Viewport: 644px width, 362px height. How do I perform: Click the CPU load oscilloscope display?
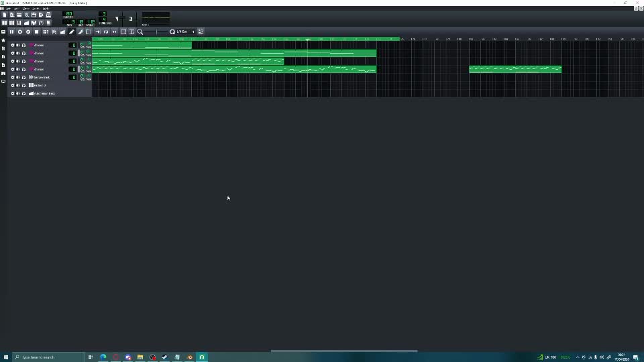point(156,17)
